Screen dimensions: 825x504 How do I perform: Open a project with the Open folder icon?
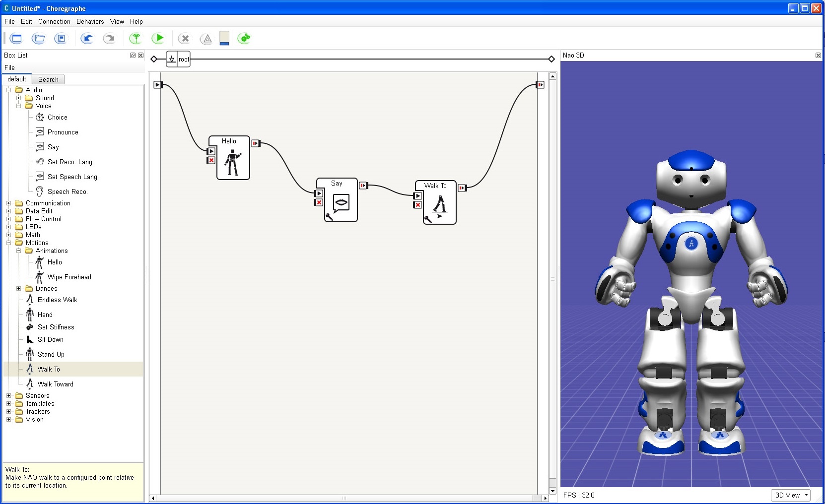38,38
